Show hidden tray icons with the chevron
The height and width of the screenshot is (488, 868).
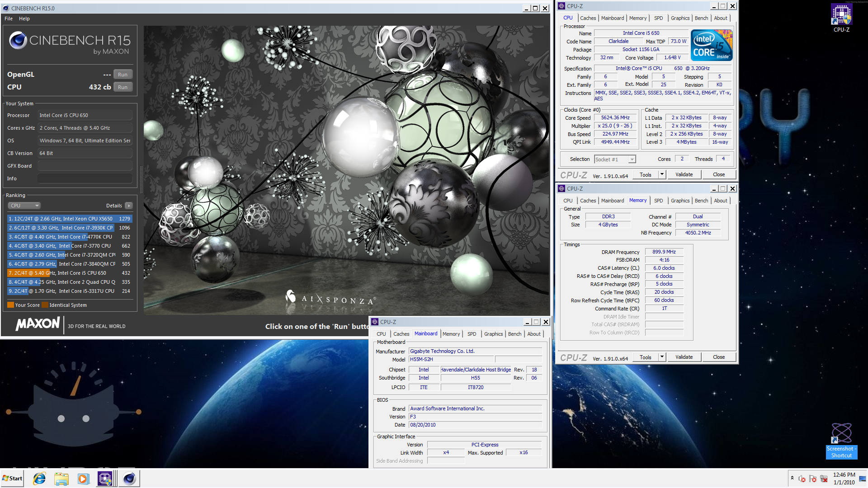point(792,478)
